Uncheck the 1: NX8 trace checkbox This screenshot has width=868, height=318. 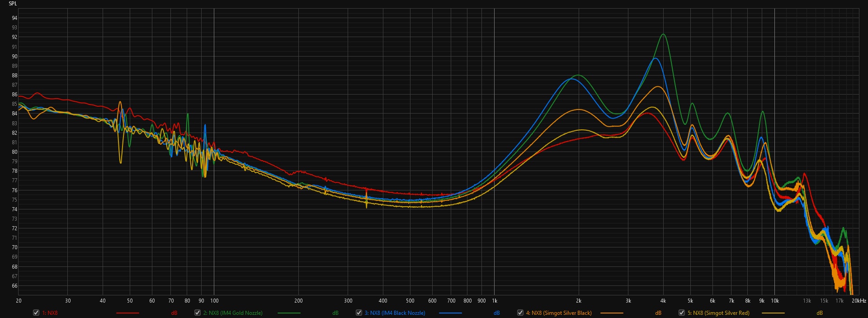pyautogui.click(x=36, y=313)
